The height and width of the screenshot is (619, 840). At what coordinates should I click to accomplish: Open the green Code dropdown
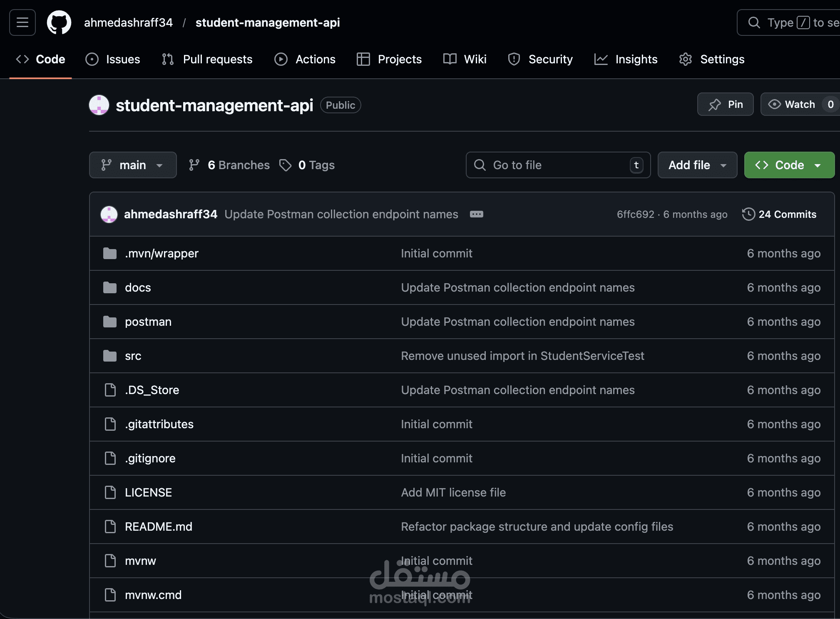pos(788,165)
